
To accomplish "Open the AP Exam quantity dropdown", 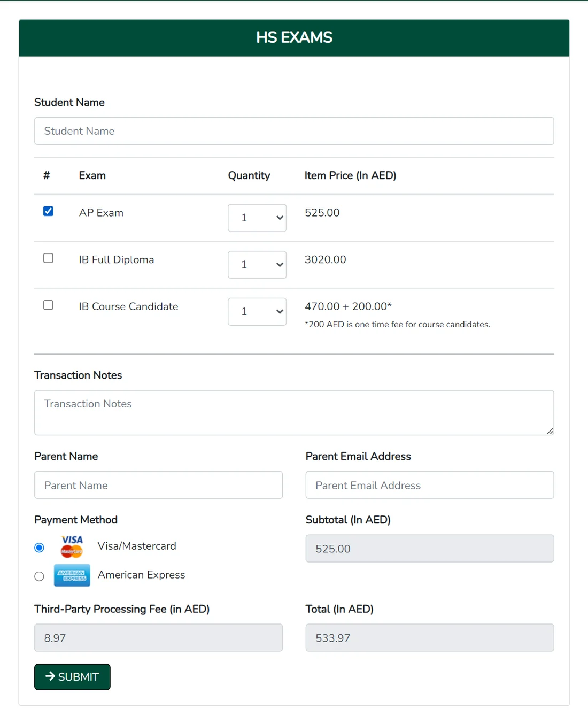I will click(257, 218).
